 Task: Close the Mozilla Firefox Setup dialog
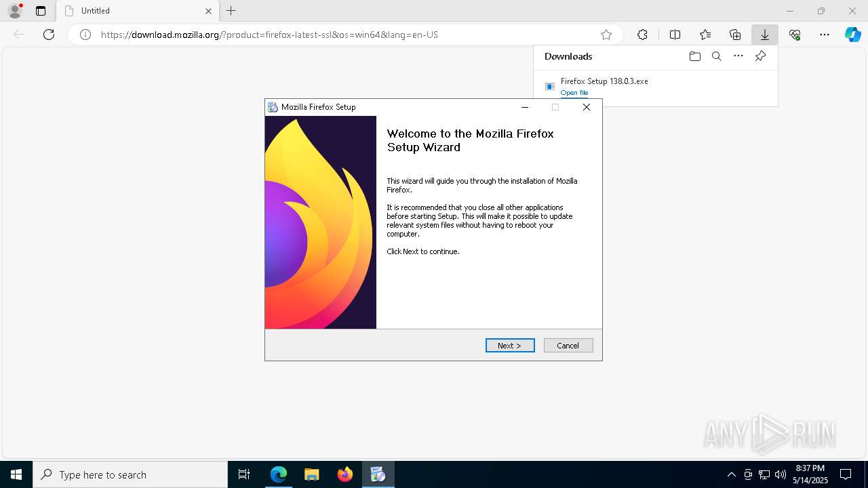(x=587, y=107)
